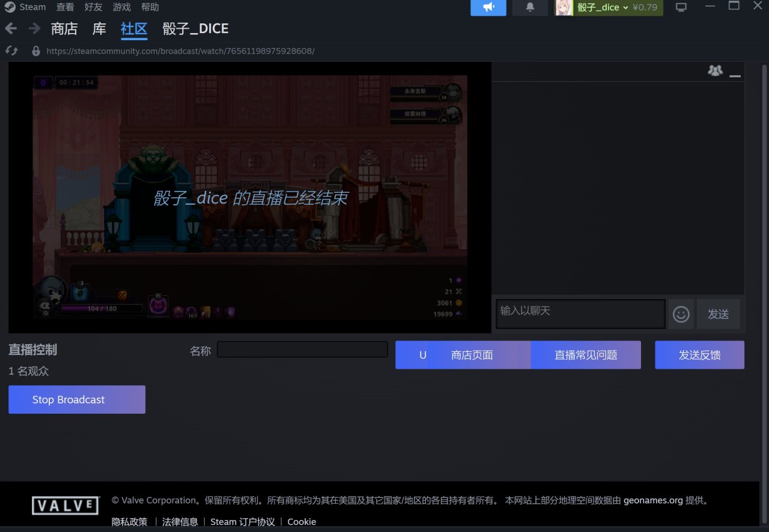Show the chat viewers list icon
Viewport: 769px width, 532px height.
715,71
